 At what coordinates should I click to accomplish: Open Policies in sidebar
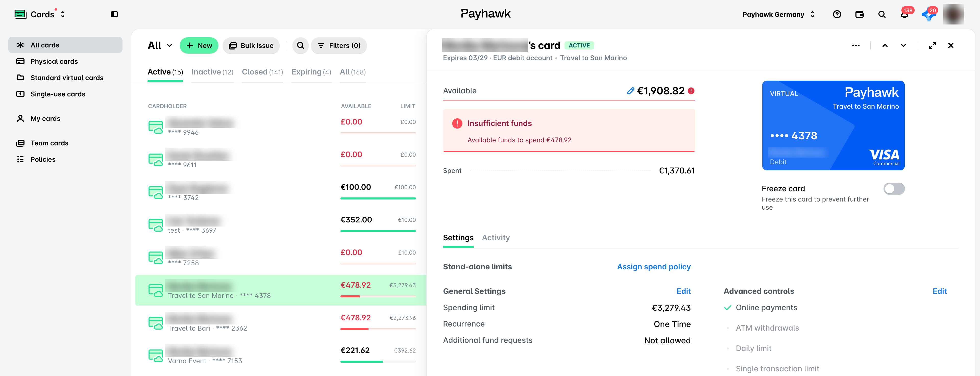tap(65, 159)
